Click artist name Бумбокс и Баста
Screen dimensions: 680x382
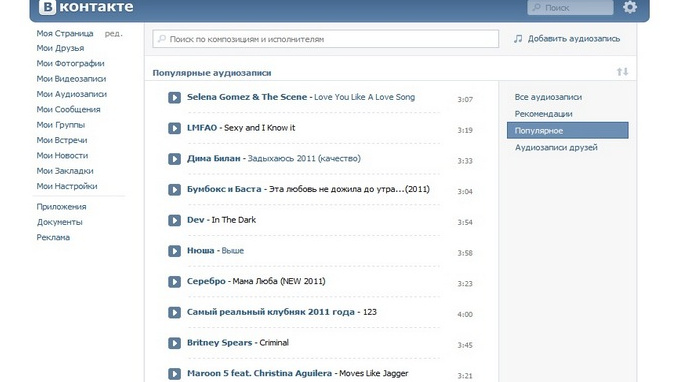pos(224,189)
